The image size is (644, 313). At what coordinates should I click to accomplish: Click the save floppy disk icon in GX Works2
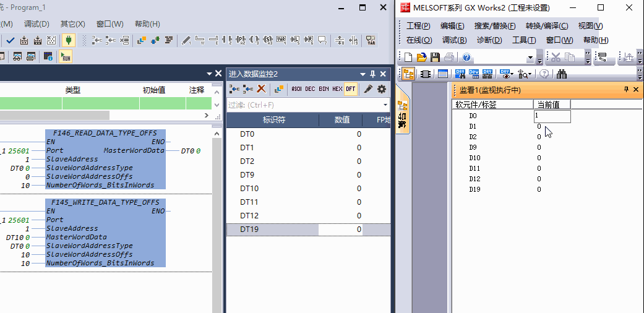tap(435, 58)
